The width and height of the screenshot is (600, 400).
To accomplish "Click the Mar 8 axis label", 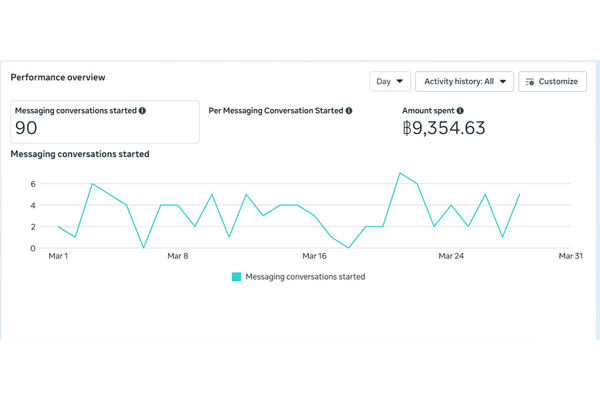I will tap(177, 257).
